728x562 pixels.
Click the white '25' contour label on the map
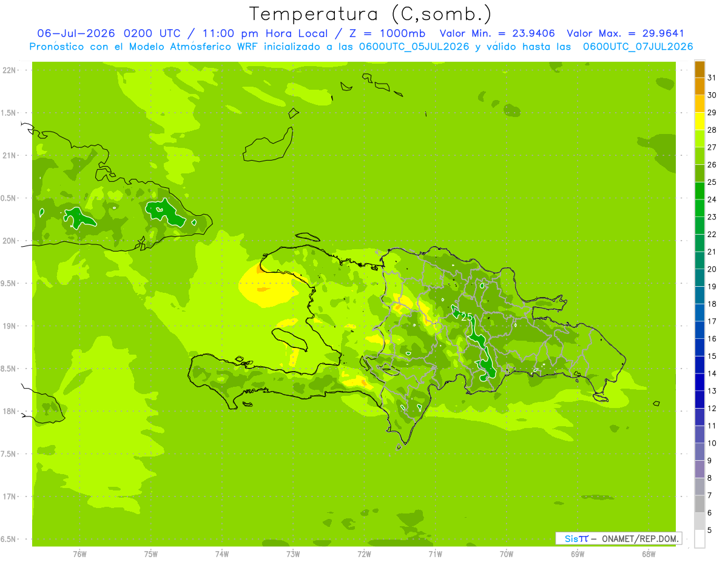click(467, 317)
